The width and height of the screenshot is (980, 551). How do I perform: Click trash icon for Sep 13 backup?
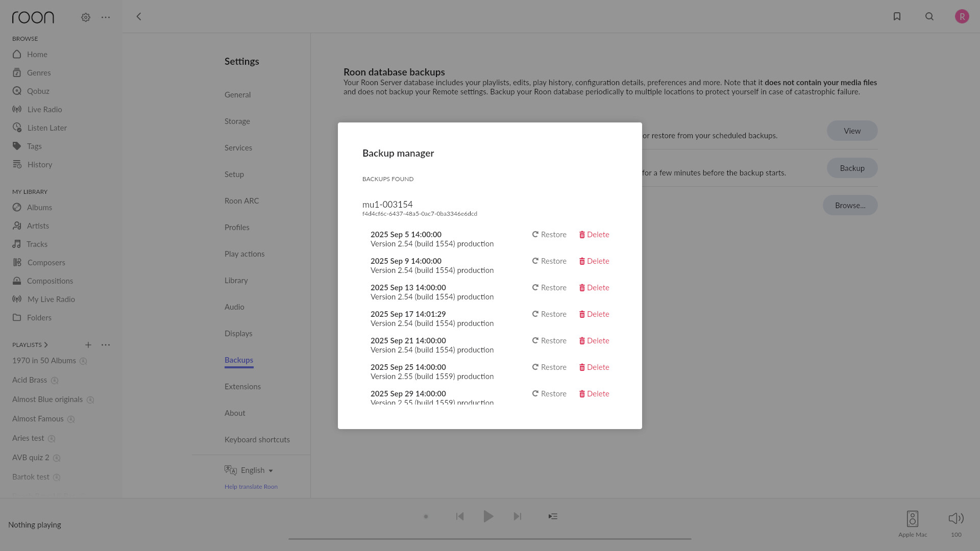[582, 288]
